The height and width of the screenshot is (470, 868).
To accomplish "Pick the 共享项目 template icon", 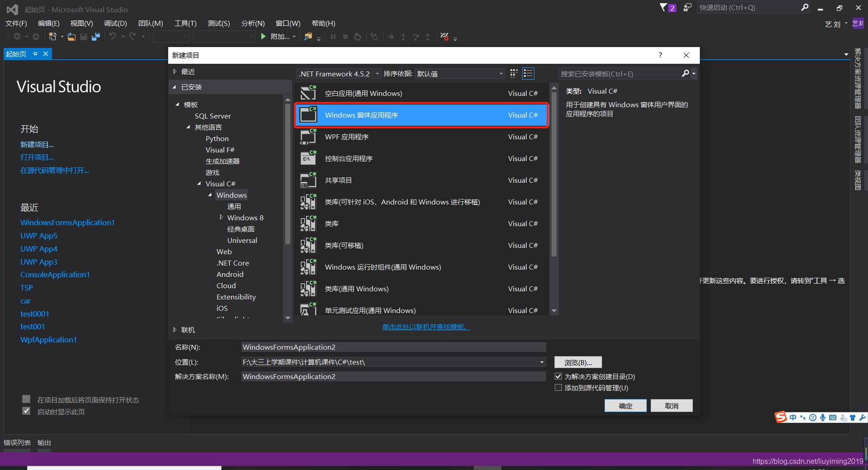I will click(309, 180).
